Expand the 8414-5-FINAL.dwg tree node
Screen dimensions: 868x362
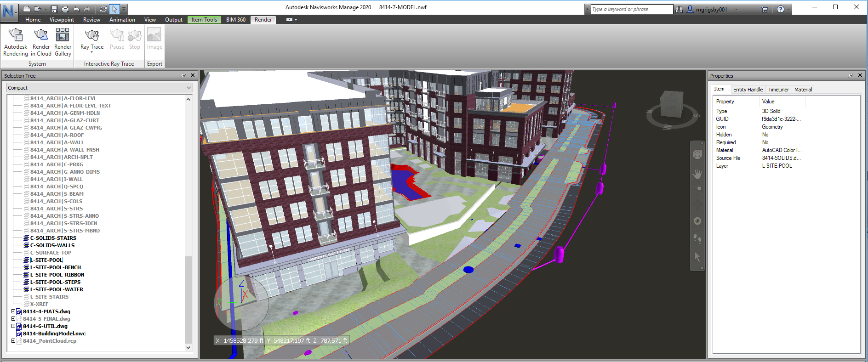(13, 319)
